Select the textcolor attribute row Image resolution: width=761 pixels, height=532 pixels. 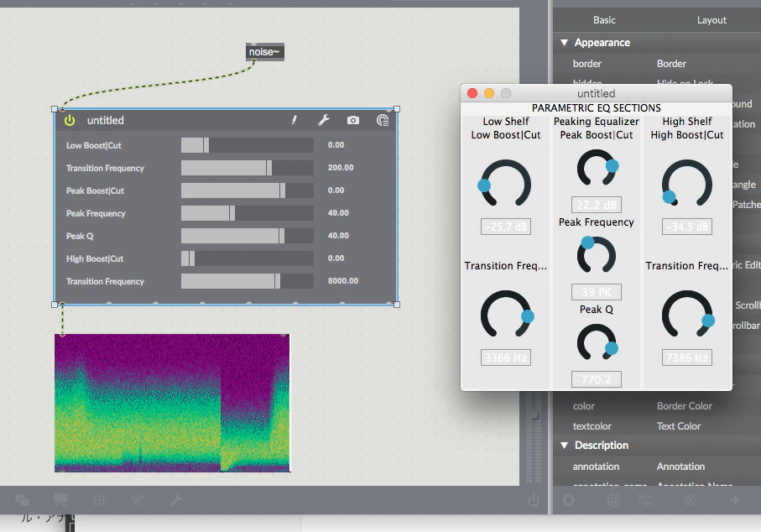tap(657, 426)
